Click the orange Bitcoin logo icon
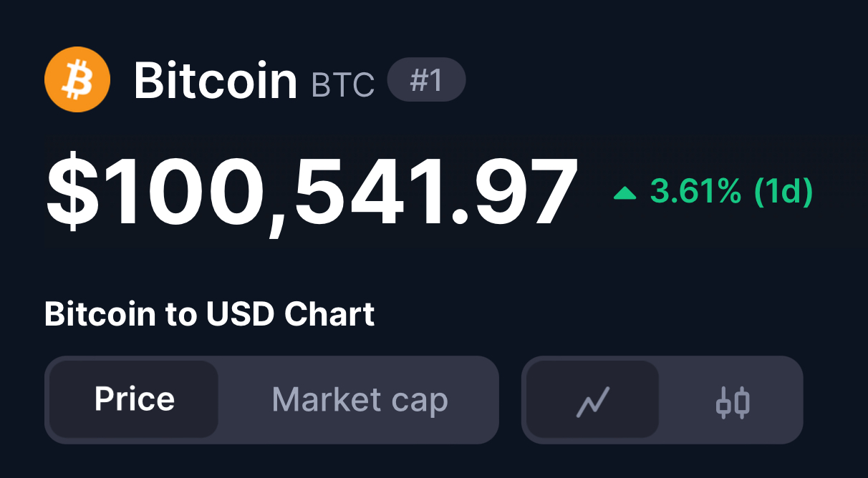Image resolution: width=868 pixels, height=478 pixels. click(x=77, y=79)
